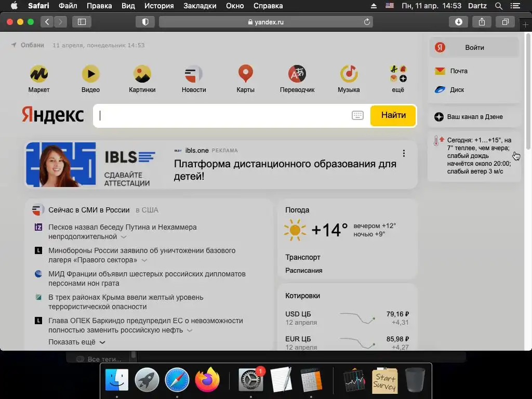Open Yandex Market service icon
The height and width of the screenshot is (399, 532).
point(38,74)
